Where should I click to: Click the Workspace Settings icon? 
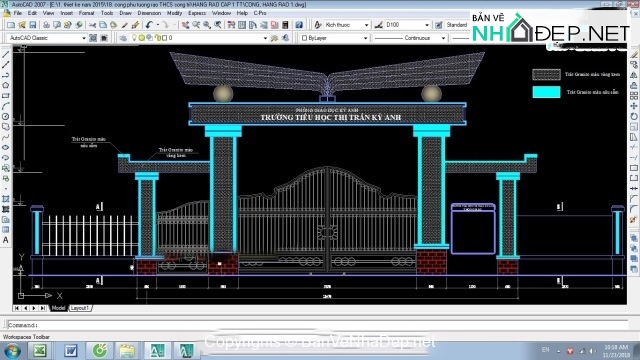(93, 38)
